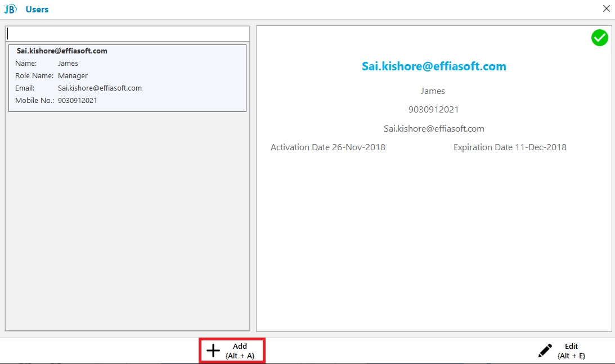Screen dimensions: 615x364
Task: Click James in the detail panel
Action: point(433,91)
